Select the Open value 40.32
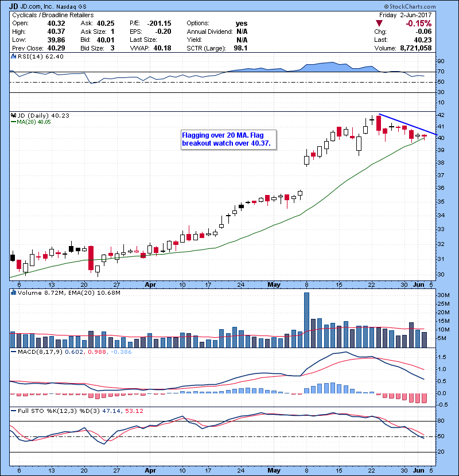The image size is (459, 476). (56, 24)
